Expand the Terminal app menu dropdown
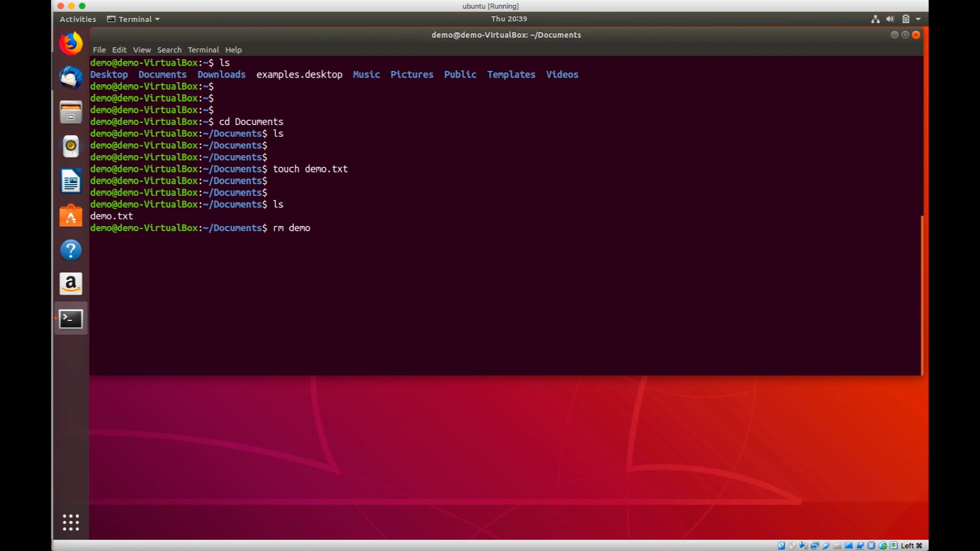This screenshot has height=551, width=980. click(134, 19)
